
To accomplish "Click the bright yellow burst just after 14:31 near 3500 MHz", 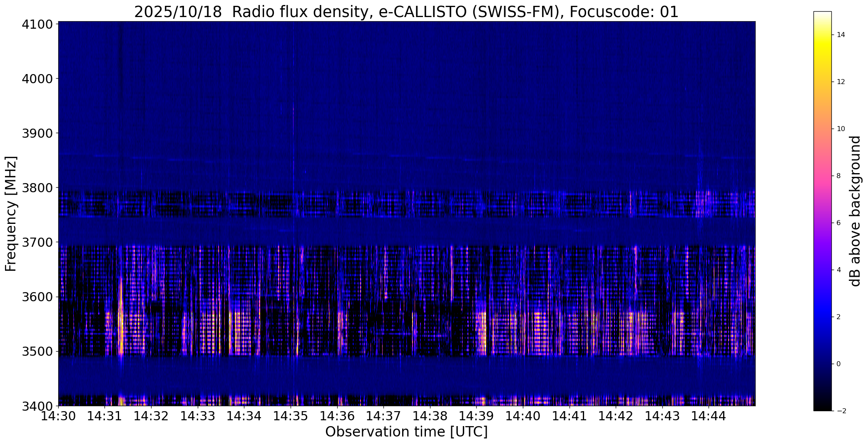I will 121,333.
